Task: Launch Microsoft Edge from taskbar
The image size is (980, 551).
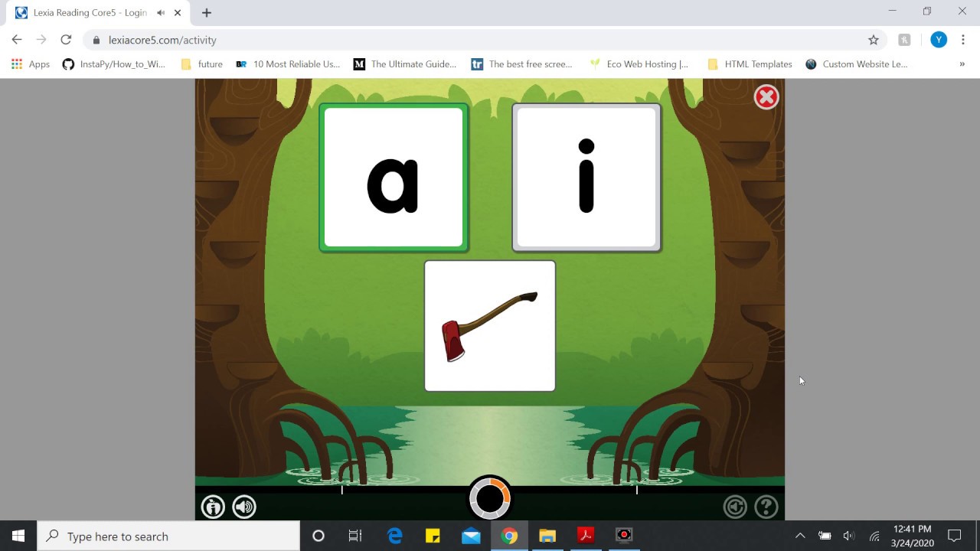Action: coord(395,536)
